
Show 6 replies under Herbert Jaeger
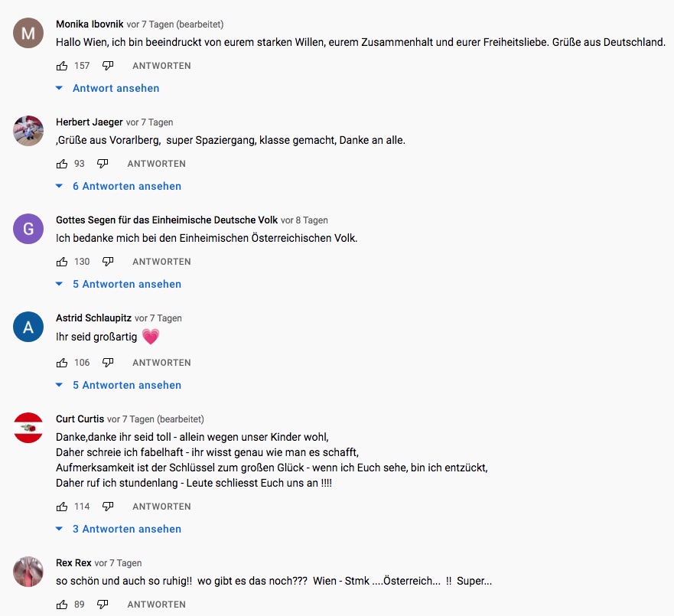pos(126,187)
